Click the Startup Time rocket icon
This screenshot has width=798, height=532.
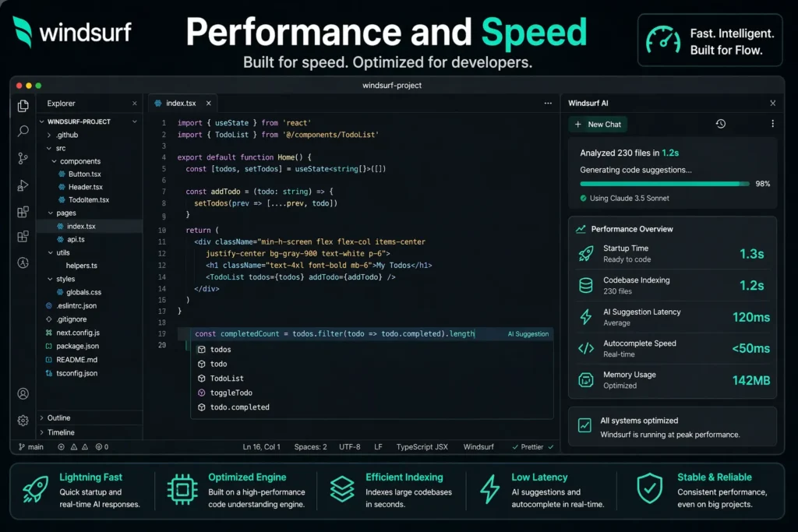(586, 253)
